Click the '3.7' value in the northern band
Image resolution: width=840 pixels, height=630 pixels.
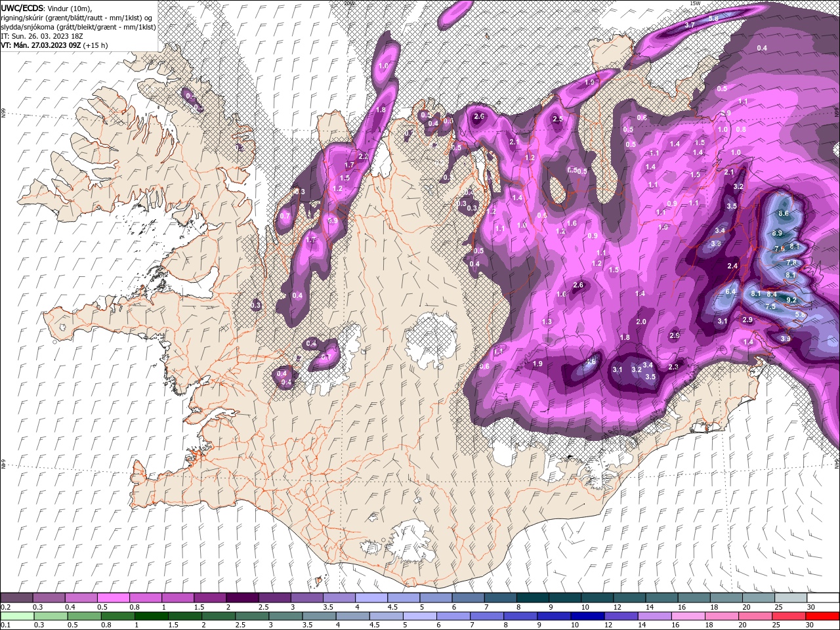click(x=690, y=24)
